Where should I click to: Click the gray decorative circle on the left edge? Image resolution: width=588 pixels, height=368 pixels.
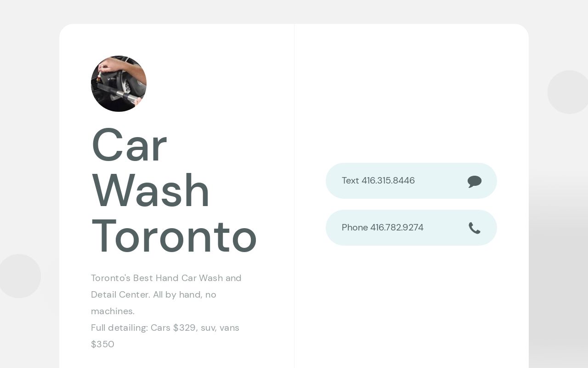[19, 276]
